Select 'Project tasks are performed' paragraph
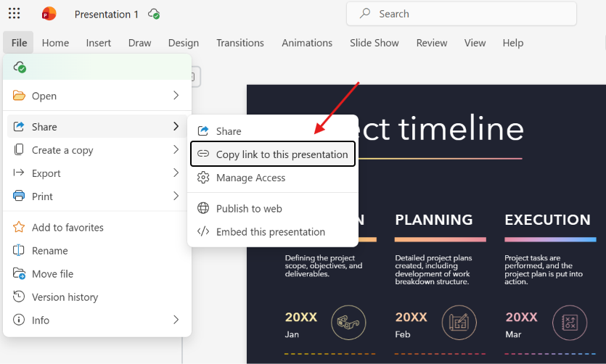The width and height of the screenshot is (606, 364). coord(544,270)
